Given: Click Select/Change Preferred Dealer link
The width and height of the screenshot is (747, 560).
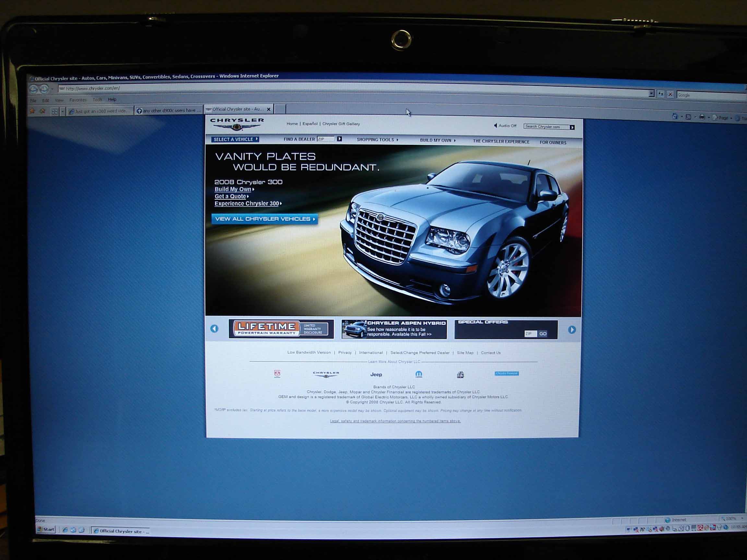Looking at the screenshot, I should coord(420,353).
